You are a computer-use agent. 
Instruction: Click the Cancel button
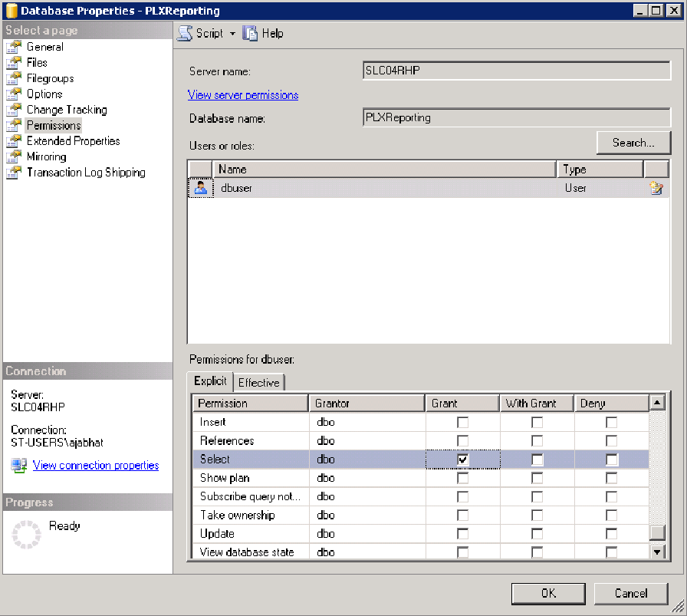tap(631, 594)
